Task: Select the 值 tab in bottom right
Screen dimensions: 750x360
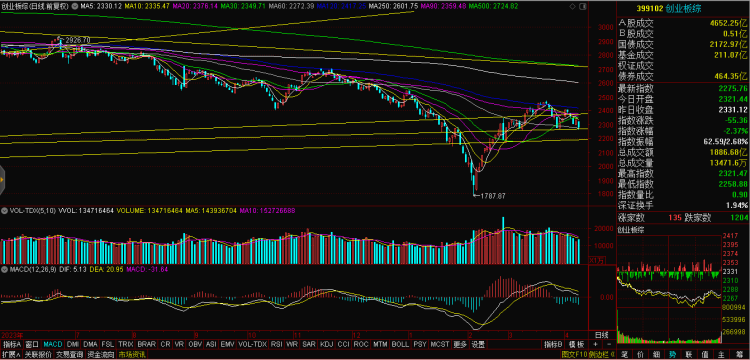Action: [705, 355]
